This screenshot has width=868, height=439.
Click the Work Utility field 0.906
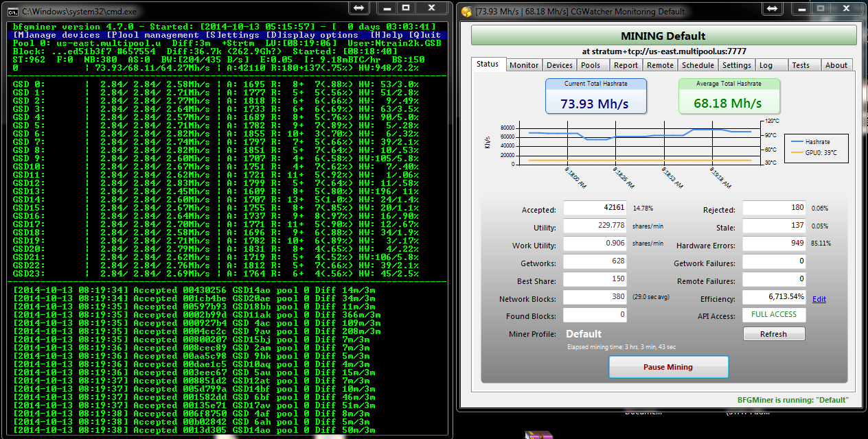pos(595,244)
